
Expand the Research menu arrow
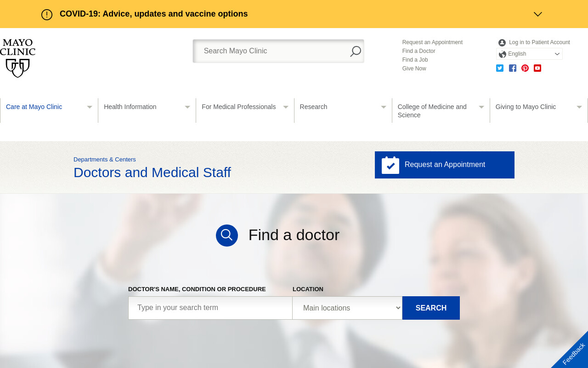(384, 107)
